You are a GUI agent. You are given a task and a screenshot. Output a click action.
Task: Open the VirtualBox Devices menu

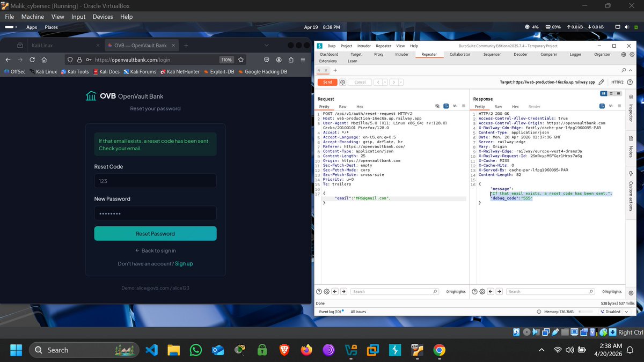pos(103,17)
